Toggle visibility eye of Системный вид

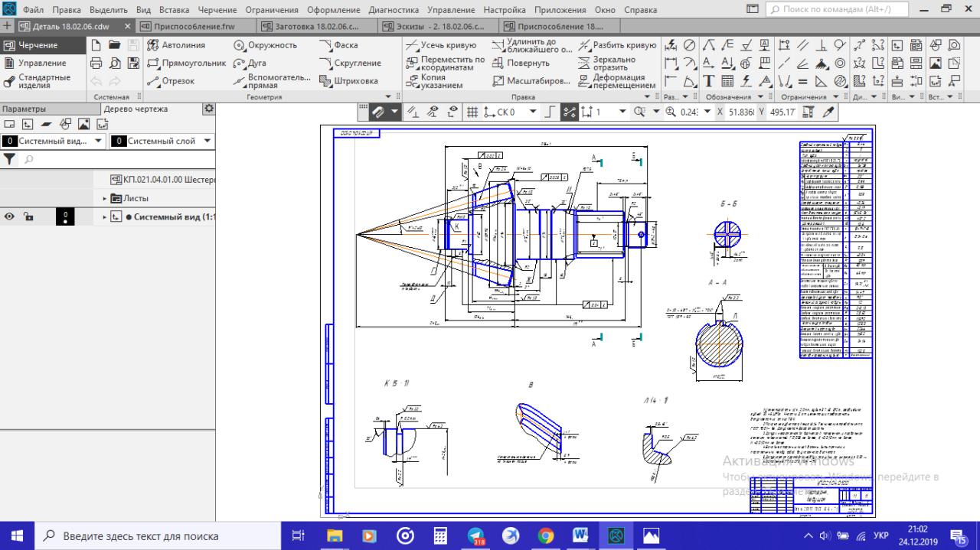(10, 217)
